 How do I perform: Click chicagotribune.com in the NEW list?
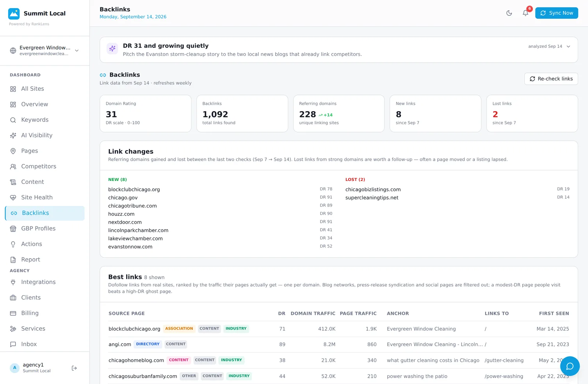coord(132,206)
